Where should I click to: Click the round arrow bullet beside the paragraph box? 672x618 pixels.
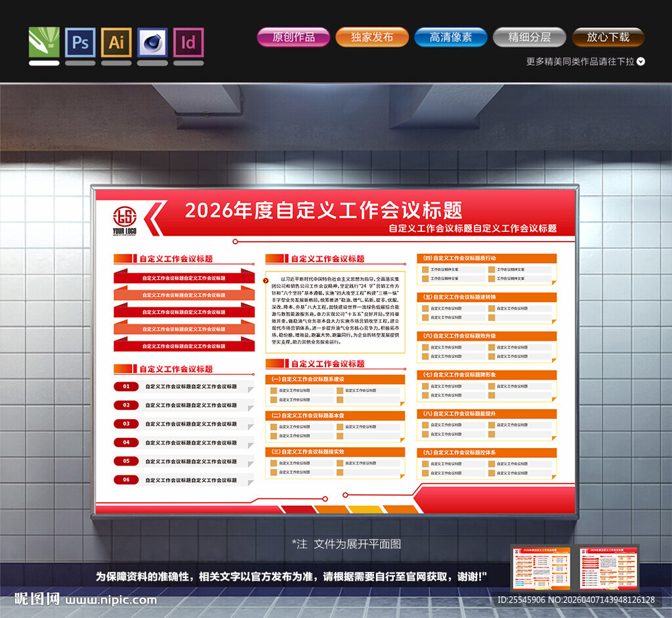click(x=266, y=280)
